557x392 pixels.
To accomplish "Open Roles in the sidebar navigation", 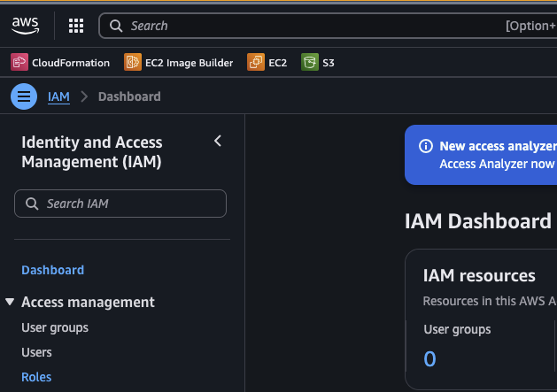I will click(x=36, y=377).
